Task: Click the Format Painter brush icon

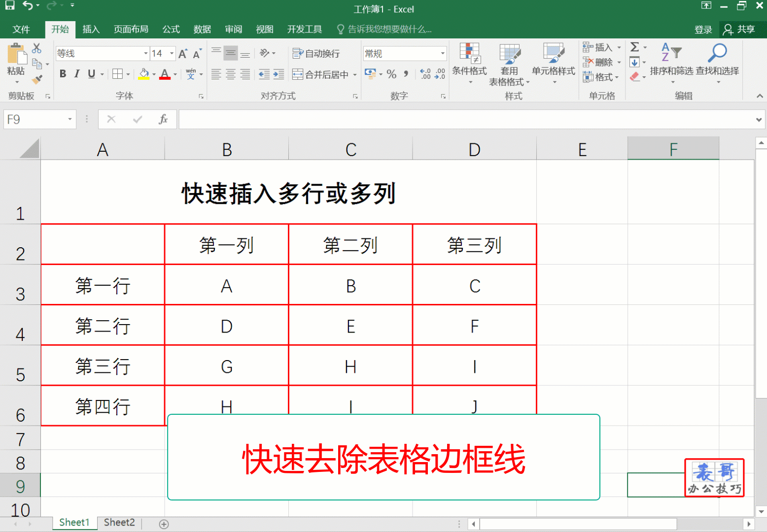Action: point(37,79)
